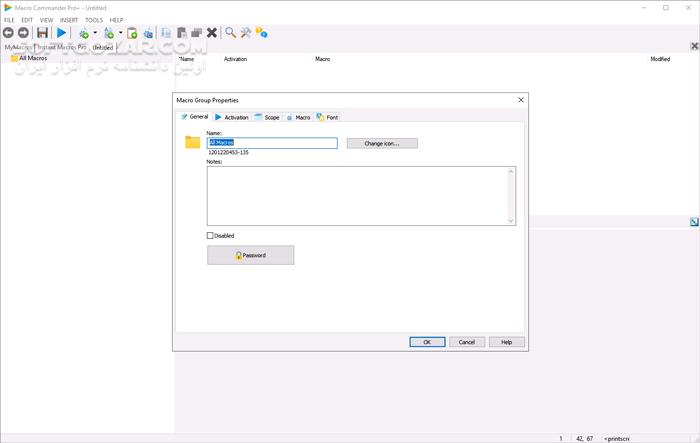
Task: Click the add text macro icon with green plus
Action: click(109, 33)
